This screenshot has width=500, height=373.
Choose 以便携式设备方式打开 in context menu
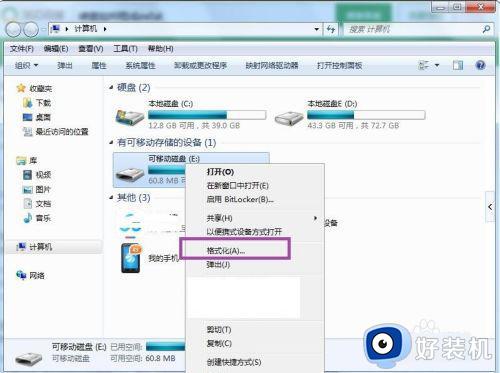pos(244,231)
